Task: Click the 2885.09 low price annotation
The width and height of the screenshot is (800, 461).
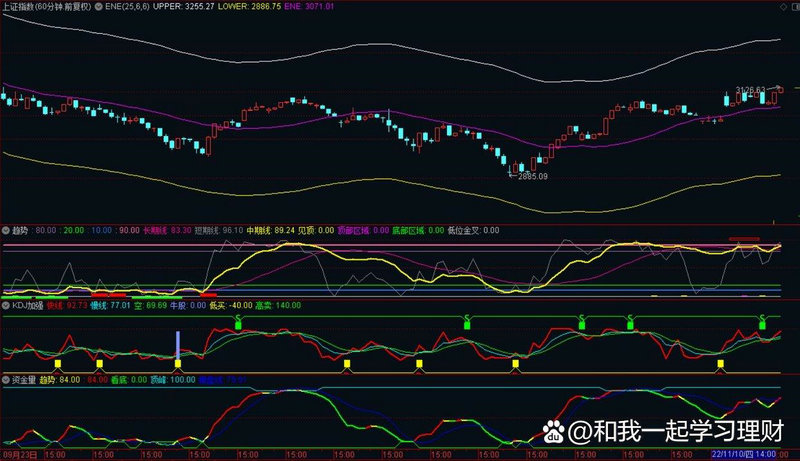Action: (x=533, y=176)
